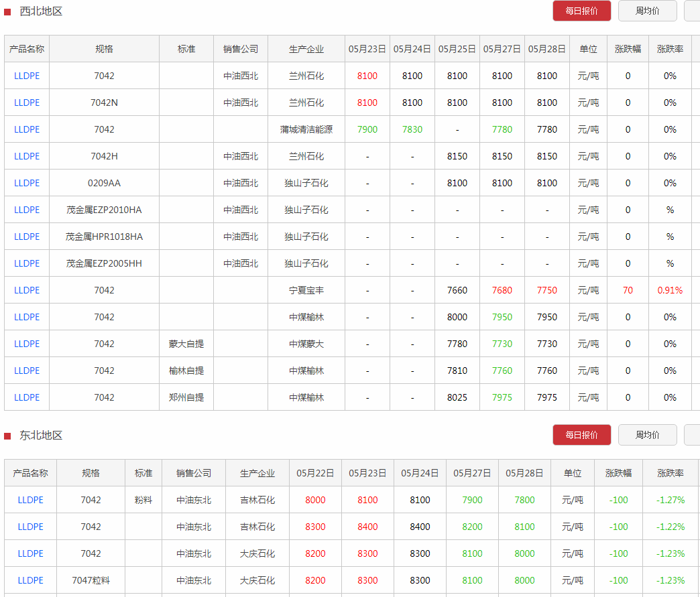Click 生产企业 header in 西北地区 table
The width and height of the screenshot is (700, 597).
(306, 49)
